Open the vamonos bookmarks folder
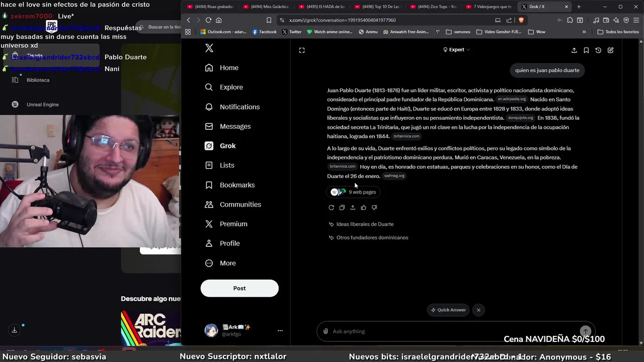 [458, 32]
